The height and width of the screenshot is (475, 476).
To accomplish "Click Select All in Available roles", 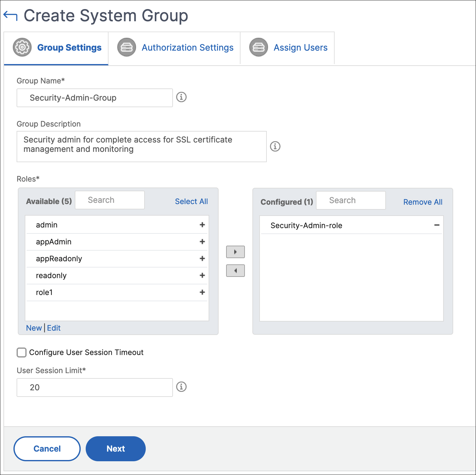I will coord(191,202).
